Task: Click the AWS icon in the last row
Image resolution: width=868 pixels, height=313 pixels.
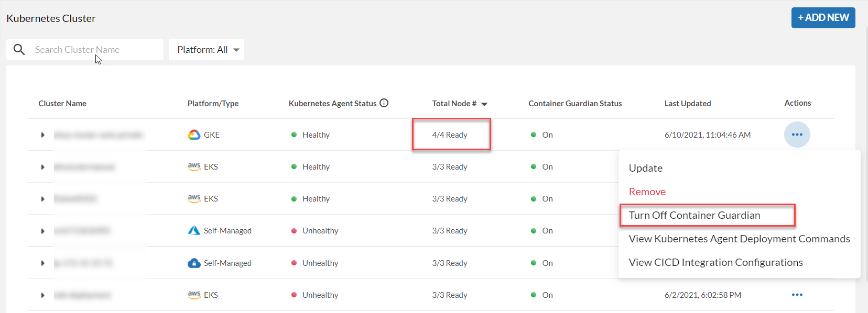Action: tap(194, 295)
